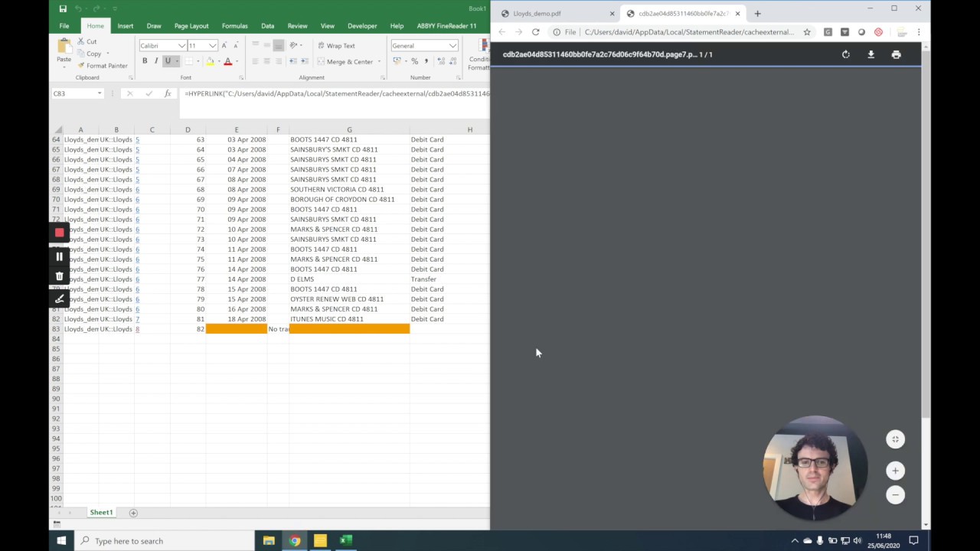Click the Insert Function fx icon
Image resolution: width=980 pixels, height=551 pixels.
168,93
